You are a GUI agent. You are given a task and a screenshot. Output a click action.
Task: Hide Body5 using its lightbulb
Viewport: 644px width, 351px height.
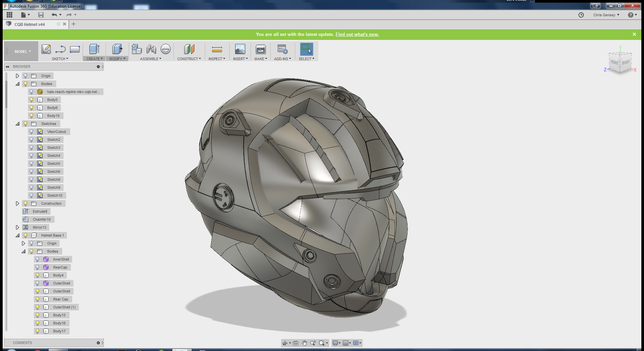coord(32,100)
